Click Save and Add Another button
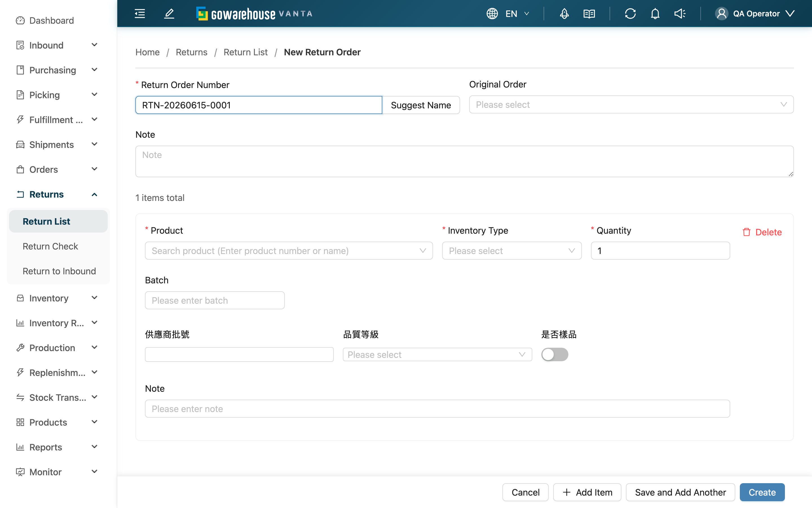The height and width of the screenshot is (508, 812). pyautogui.click(x=680, y=492)
